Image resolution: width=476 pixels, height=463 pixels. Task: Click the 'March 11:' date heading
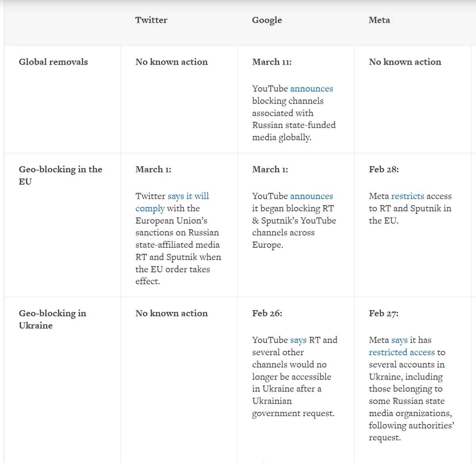[x=272, y=62]
